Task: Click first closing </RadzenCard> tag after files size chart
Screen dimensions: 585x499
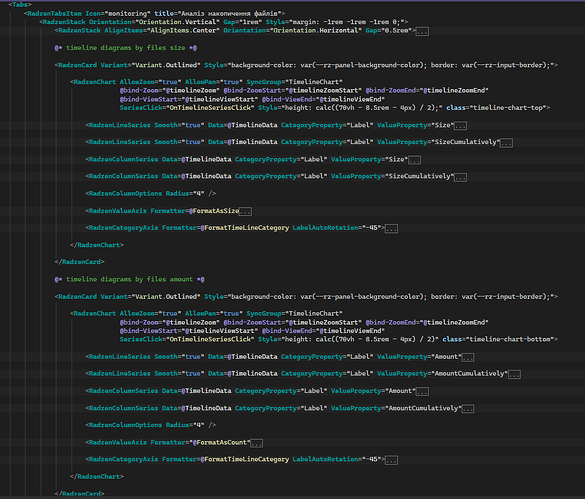Action: coord(79,262)
